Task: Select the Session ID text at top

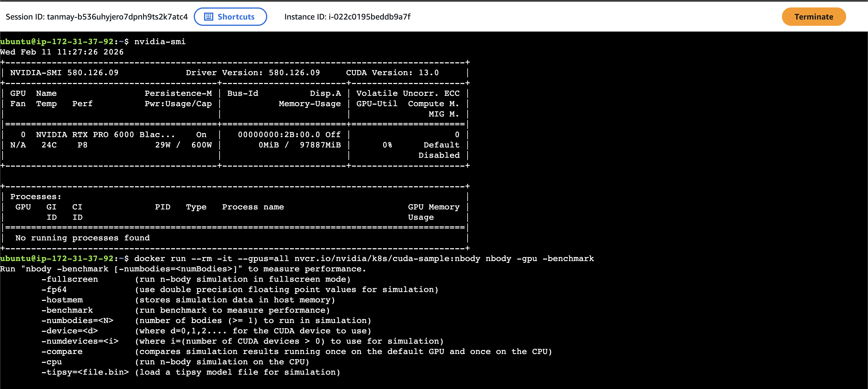Action: 97,17
